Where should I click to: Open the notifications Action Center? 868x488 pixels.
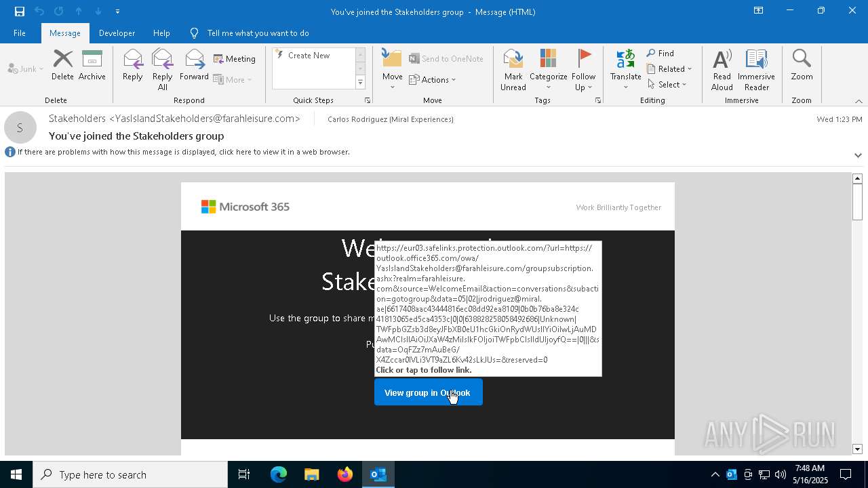click(846, 474)
